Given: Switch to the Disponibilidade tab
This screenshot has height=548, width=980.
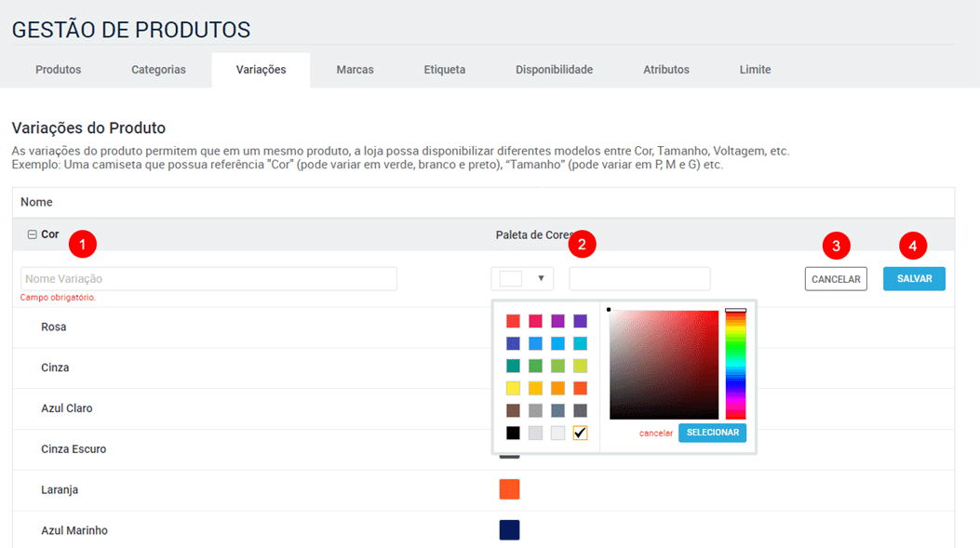Looking at the screenshot, I should point(555,70).
